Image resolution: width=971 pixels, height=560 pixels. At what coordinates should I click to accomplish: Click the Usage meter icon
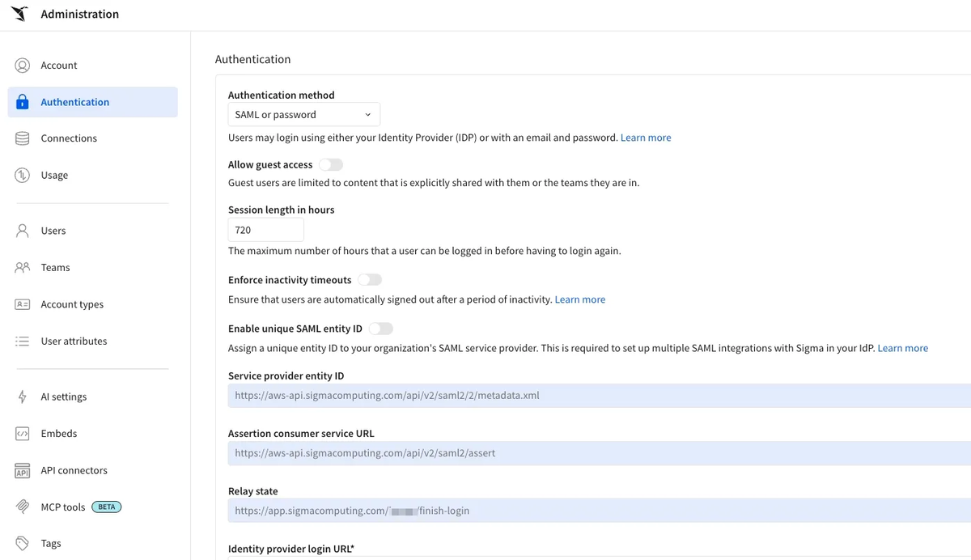pyautogui.click(x=23, y=176)
